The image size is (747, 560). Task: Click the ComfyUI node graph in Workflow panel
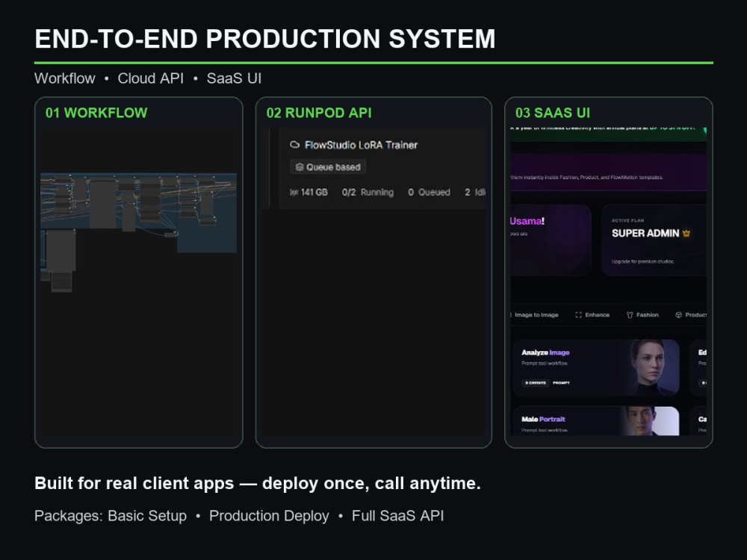138,232
